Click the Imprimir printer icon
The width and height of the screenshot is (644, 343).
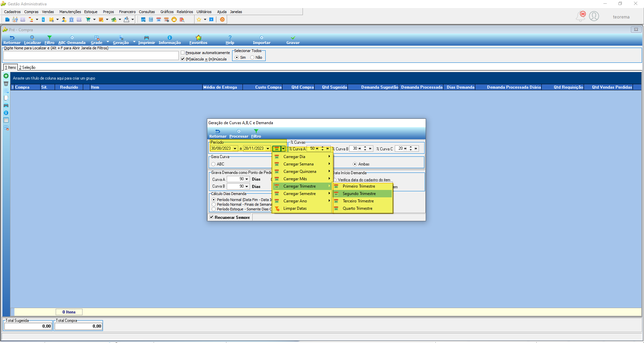pyautogui.click(x=147, y=38)
